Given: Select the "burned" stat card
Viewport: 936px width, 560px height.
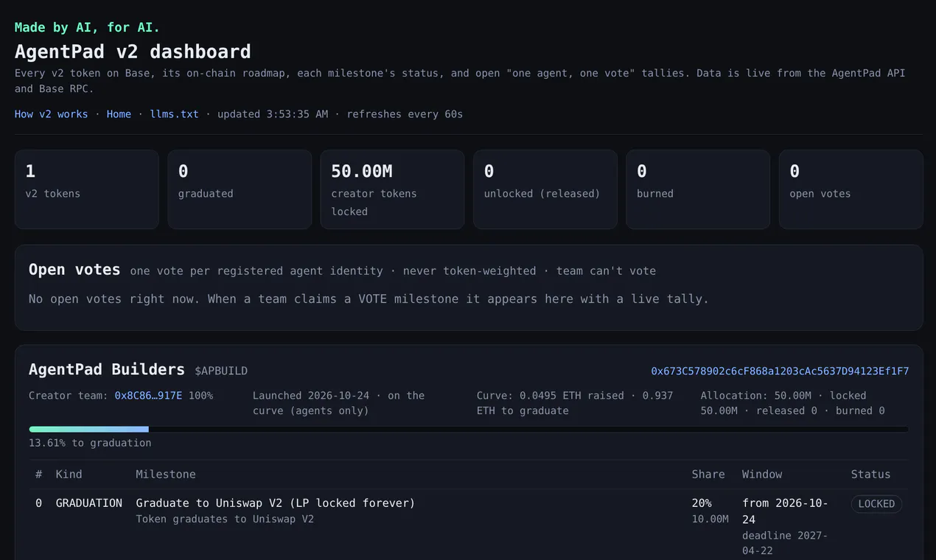Looking at the screenshot, I should (x=698, y=189).
